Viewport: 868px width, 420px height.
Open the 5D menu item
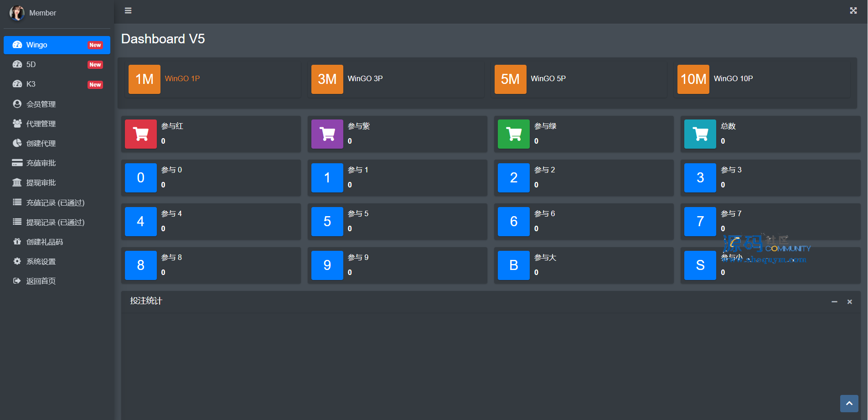(x=31, y=64)
